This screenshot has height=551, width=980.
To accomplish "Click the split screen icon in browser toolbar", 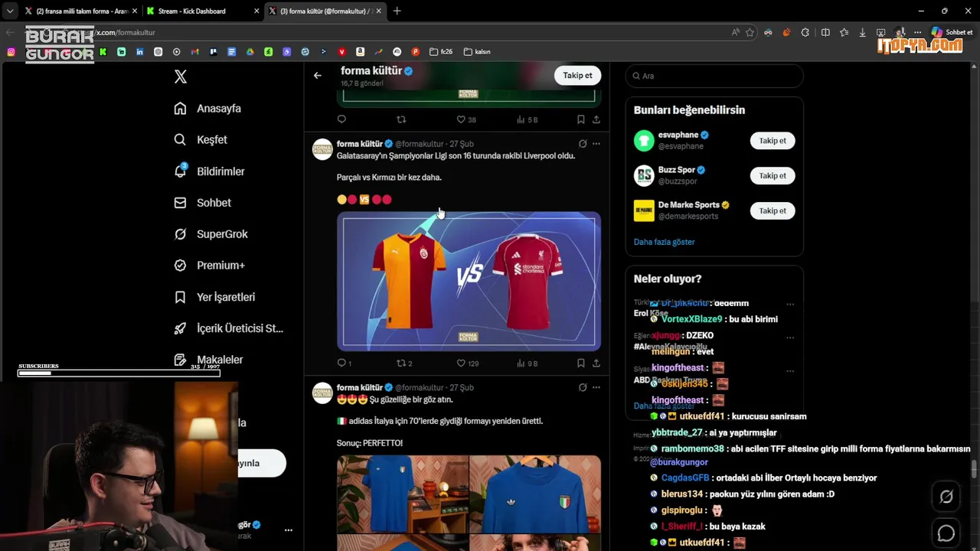I will pos(825,32).
